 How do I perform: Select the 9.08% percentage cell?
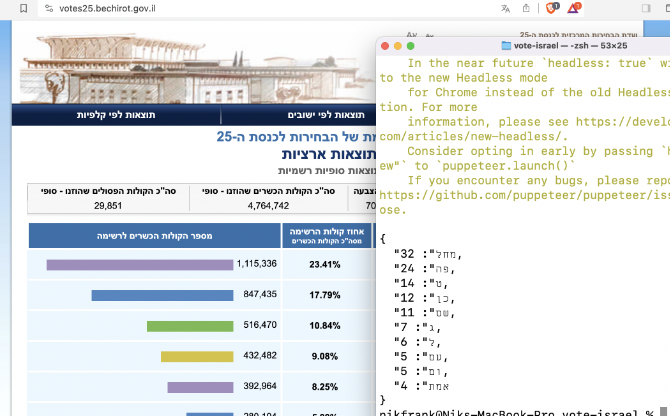(x=325, y=356)
